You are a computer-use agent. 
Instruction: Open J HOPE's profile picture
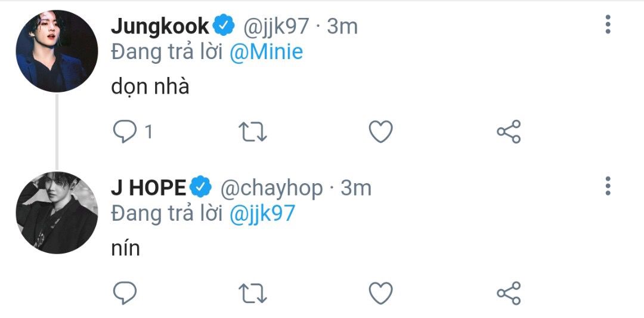click(x=57, y=213)
